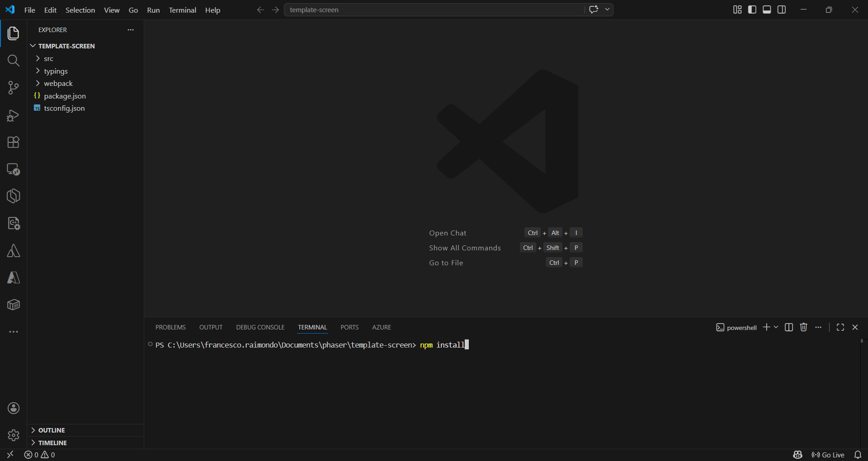This screenshot has height=461, width=868.
Task: Switch to the DEBUG CONSOLE tab
Action: tap(260, 327)
